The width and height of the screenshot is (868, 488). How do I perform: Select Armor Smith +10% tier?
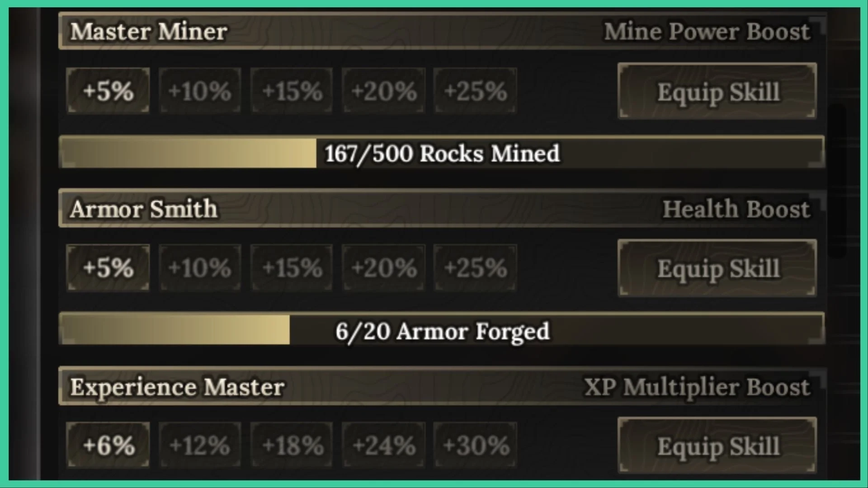[200, 267]
